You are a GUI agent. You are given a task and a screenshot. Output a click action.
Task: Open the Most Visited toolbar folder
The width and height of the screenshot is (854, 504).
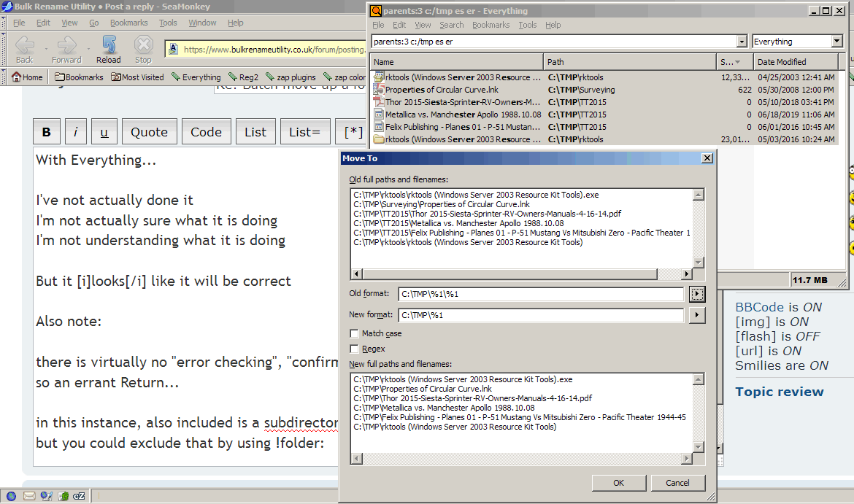click(137, 77)
